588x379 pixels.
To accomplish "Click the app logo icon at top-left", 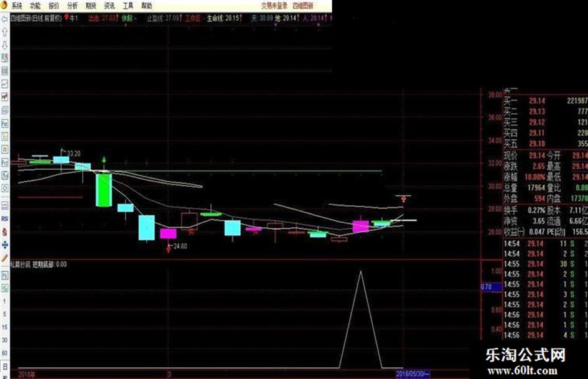I will [4, 5].
